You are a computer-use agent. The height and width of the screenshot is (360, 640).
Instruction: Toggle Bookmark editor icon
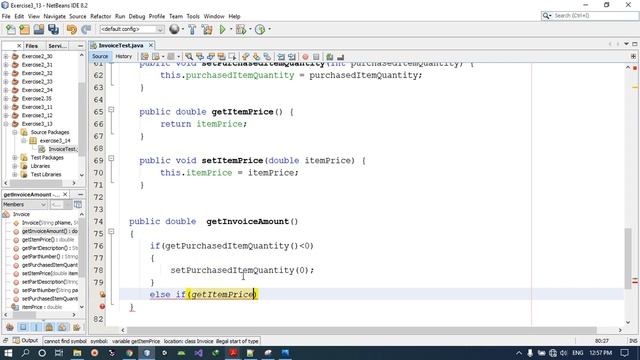[x=267, y=57]
